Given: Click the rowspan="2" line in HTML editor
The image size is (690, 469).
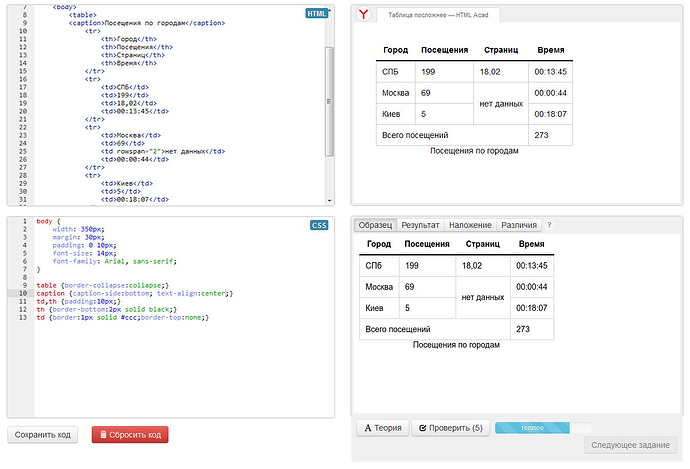Looking at the screenshot, I should tap(163, 151).
